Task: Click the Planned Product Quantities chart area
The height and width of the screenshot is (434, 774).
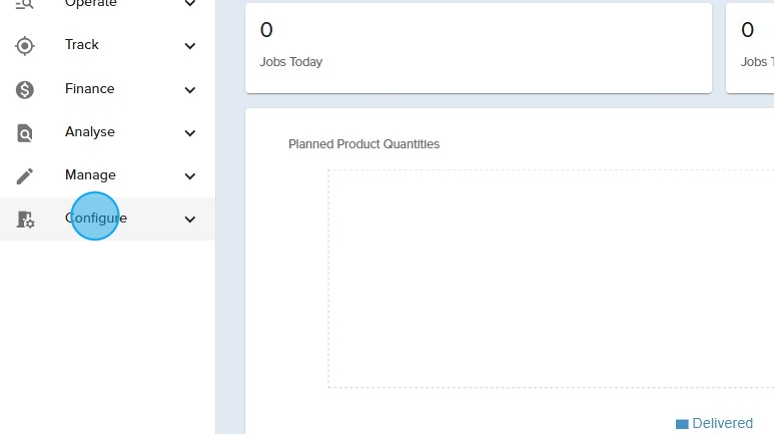Action: [550, 278]
